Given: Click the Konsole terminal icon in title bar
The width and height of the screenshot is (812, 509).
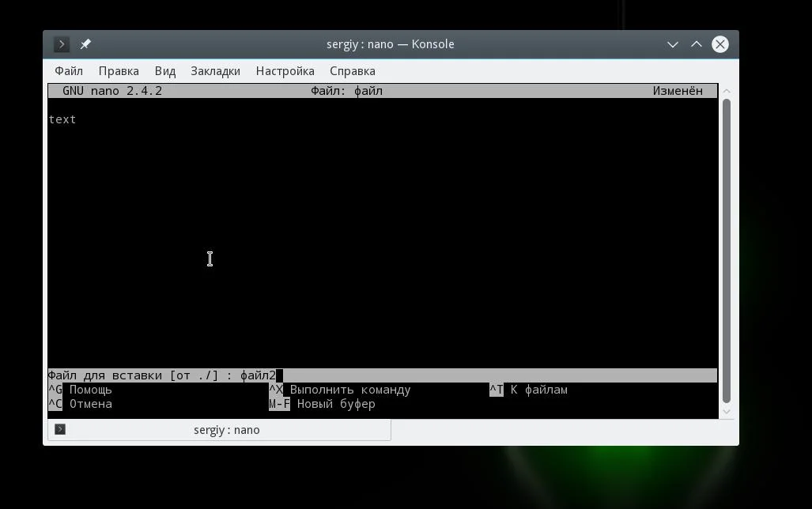Looking at the screenshot, I should click(61, 44).
